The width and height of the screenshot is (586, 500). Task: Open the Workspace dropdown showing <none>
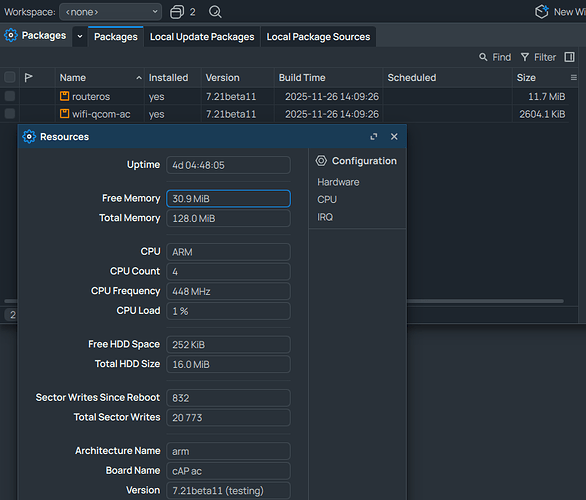tap(111, 12)
